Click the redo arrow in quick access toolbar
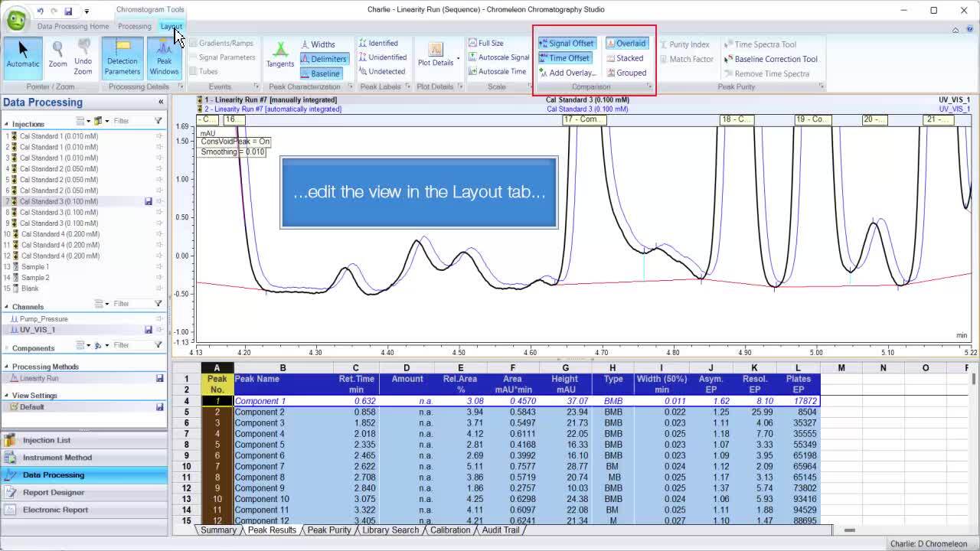The height and width of the screenshot is (551, 980). (54, 11)
